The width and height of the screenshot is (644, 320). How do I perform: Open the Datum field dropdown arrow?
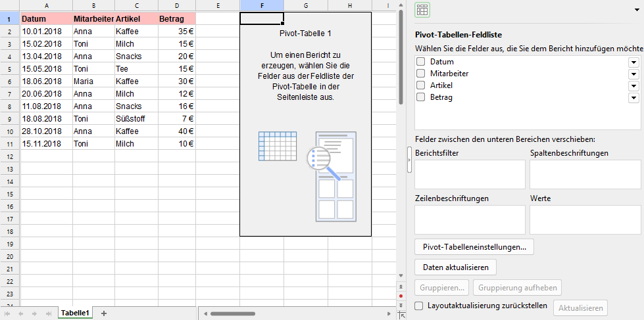pos(633,62)
